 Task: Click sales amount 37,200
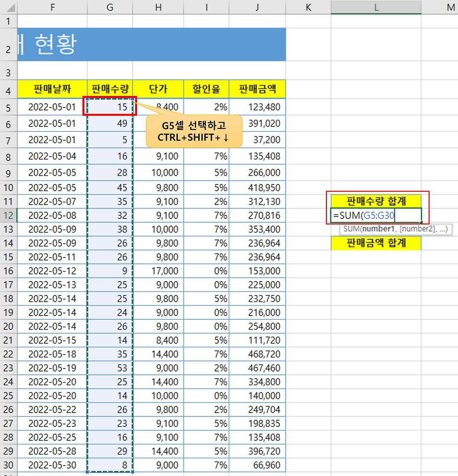pos(257,140)
